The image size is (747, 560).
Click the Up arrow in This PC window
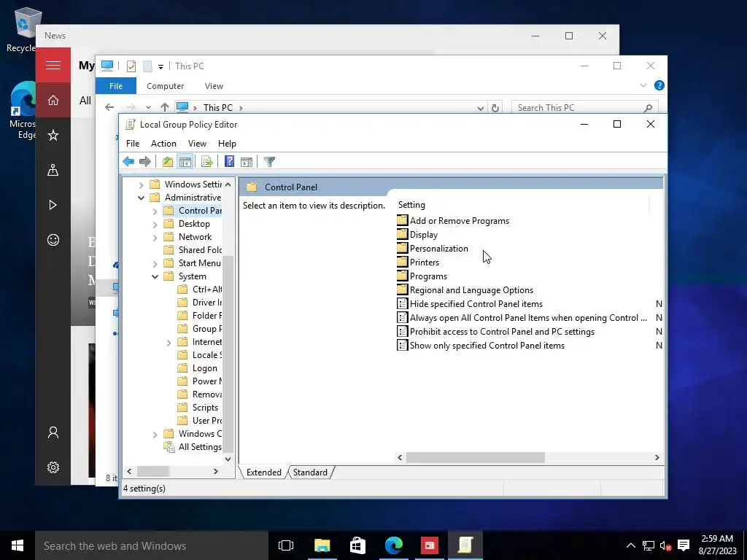(164, 108)
